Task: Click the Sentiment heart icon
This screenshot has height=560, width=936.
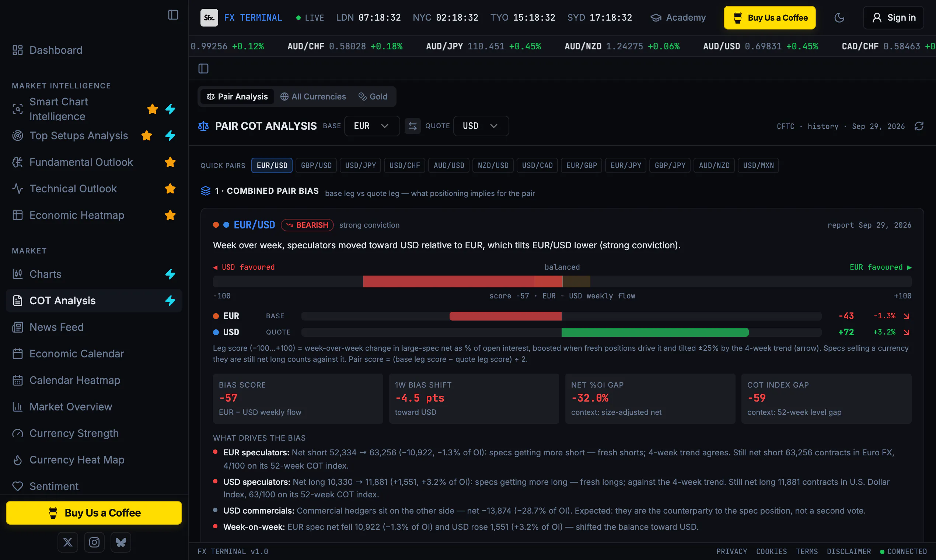Action: 17,486
